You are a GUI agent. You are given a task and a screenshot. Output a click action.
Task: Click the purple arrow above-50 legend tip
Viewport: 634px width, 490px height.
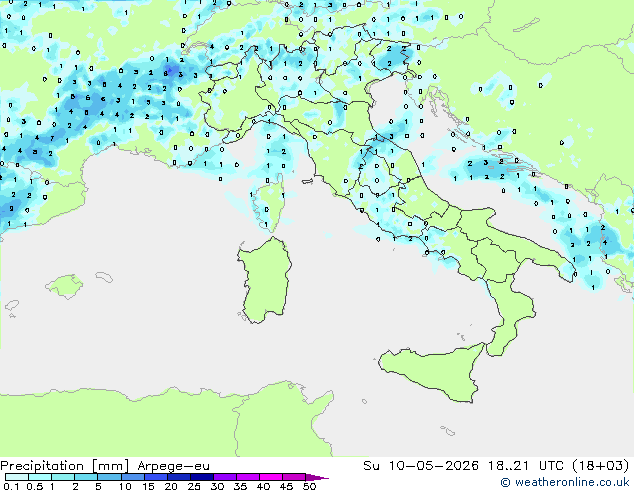(317, 477)
